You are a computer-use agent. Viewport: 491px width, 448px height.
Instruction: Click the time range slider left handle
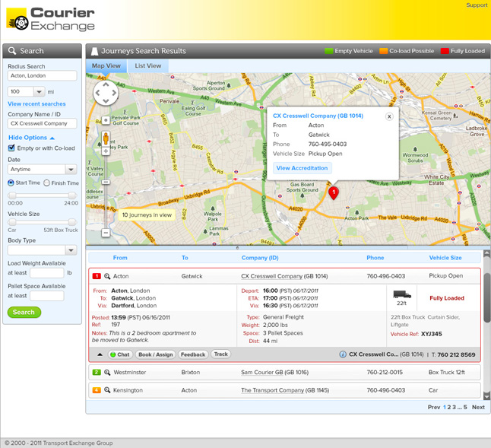12,195
